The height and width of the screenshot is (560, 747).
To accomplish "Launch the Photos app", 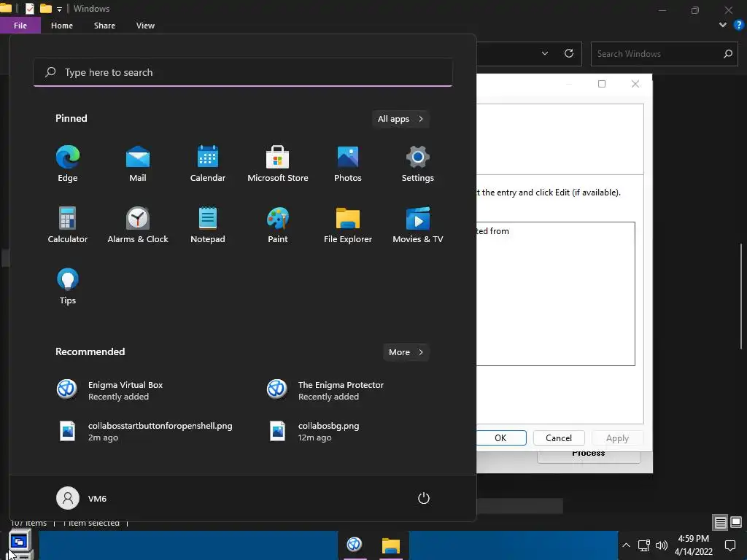I will point(348,164).
